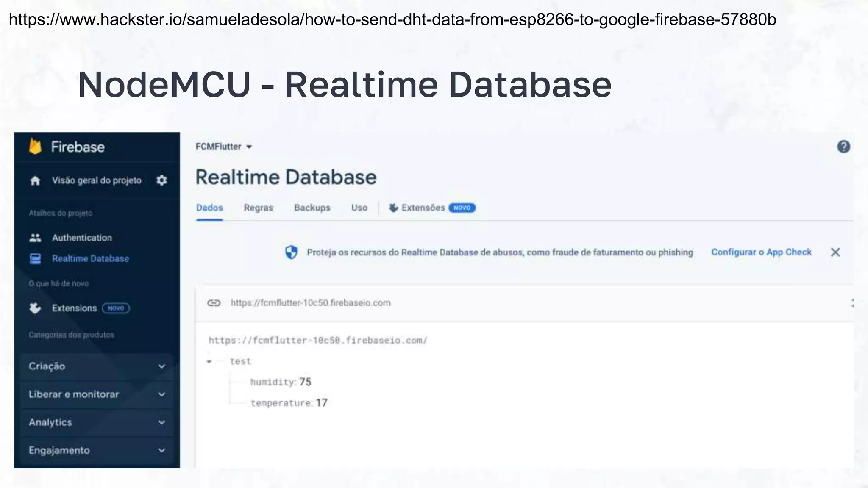Open the help question mark icon
The height and width of the screenshot is (488, 868).
843,147
